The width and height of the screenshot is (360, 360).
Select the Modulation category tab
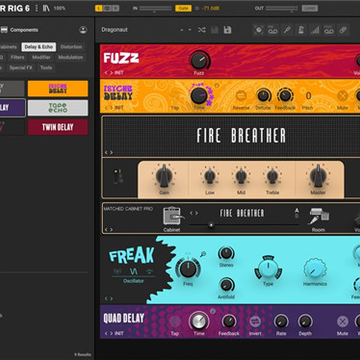click(x=71, y=57)
